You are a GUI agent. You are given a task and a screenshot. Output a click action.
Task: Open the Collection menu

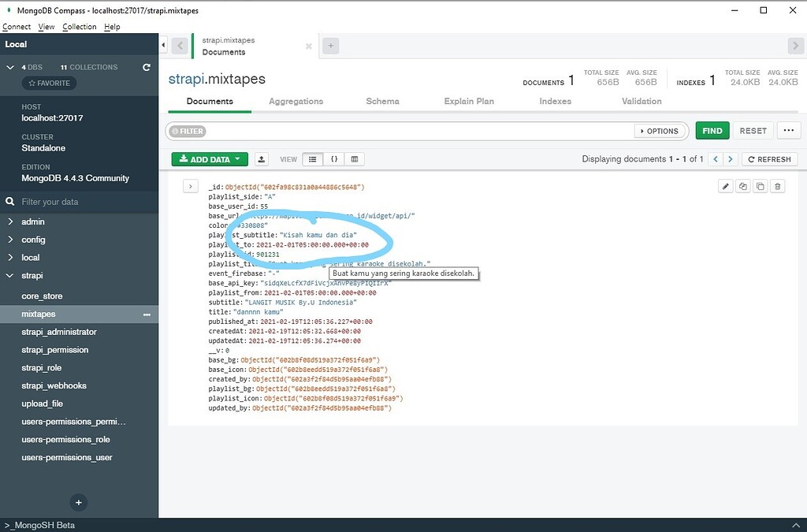pos(79,26)
